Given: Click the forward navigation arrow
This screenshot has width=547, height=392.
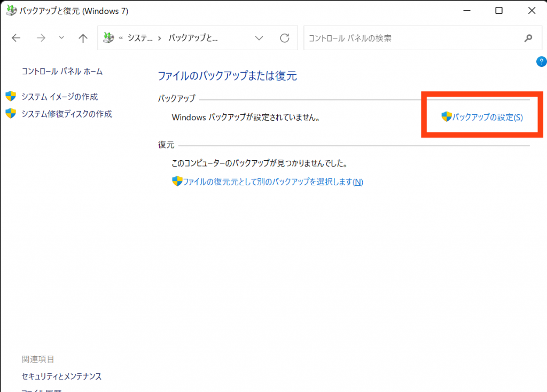Looking at the screenshot, I should 42,38.
